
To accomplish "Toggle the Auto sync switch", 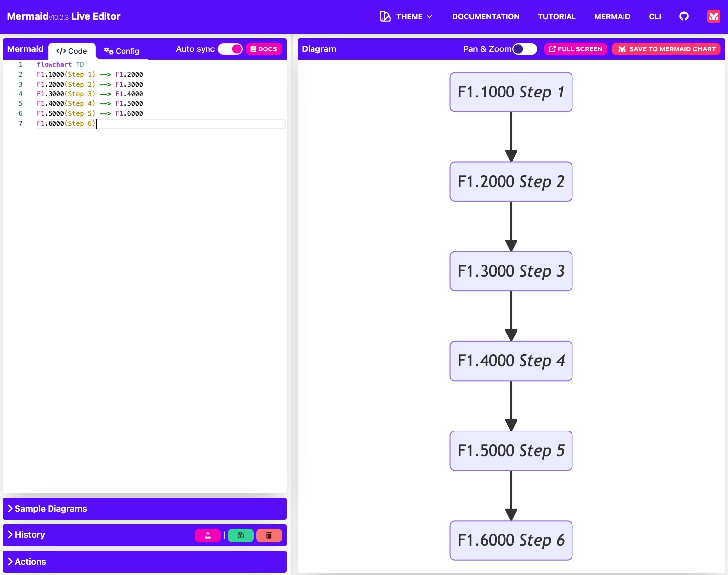I will pyautogui.click(x=230, y=49).
